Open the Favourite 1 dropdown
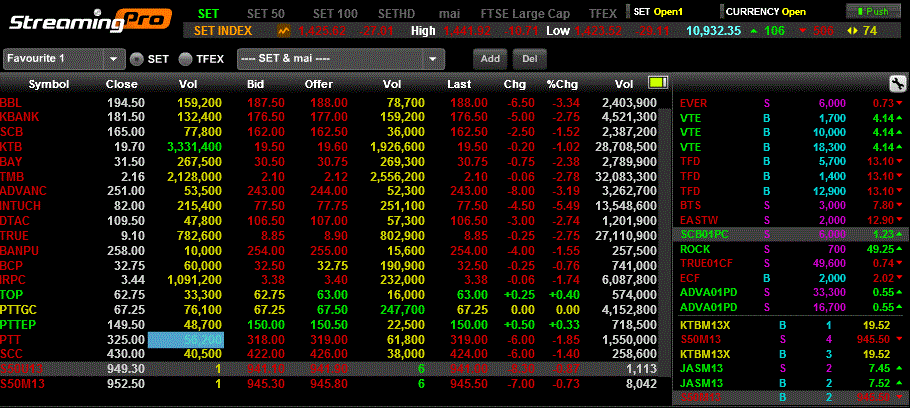Viewport: 910px width, 408px height. click(x=64, y=59)
